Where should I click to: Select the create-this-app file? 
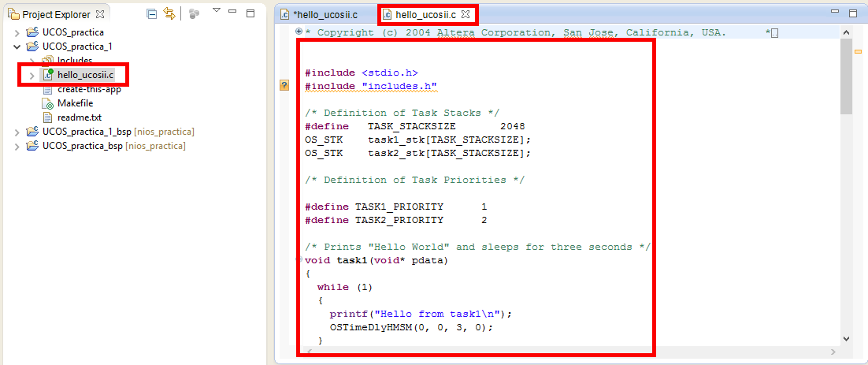tap(88, 89)
